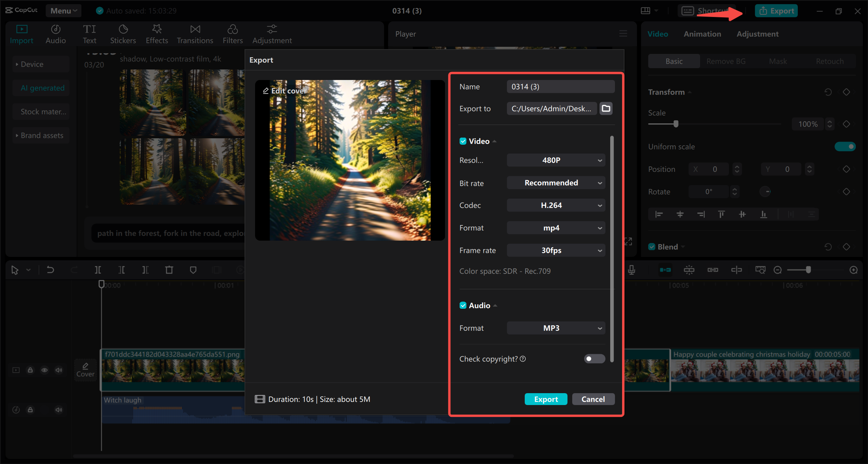
Task: Uncheck the Video export checkbox
Action: 463,141
